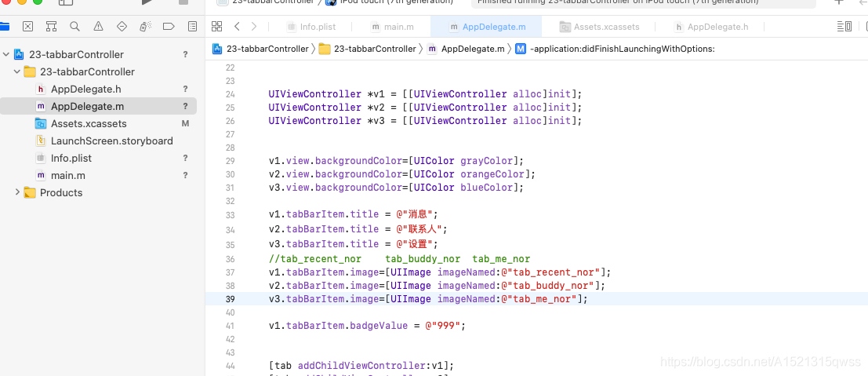Viewport: 868px width, 376px height.
Task: Select the AppDelegate.m tab
Action: click(487, 27)
